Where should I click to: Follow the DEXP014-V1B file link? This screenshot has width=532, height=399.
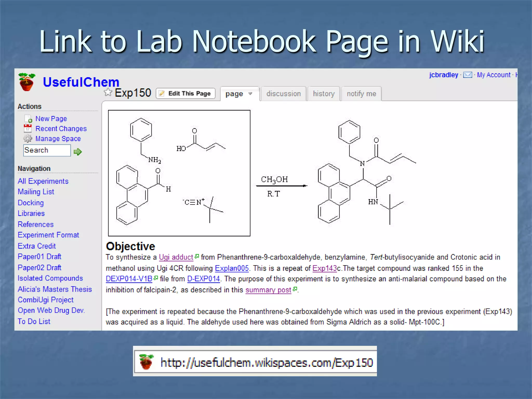coord(129,279)
